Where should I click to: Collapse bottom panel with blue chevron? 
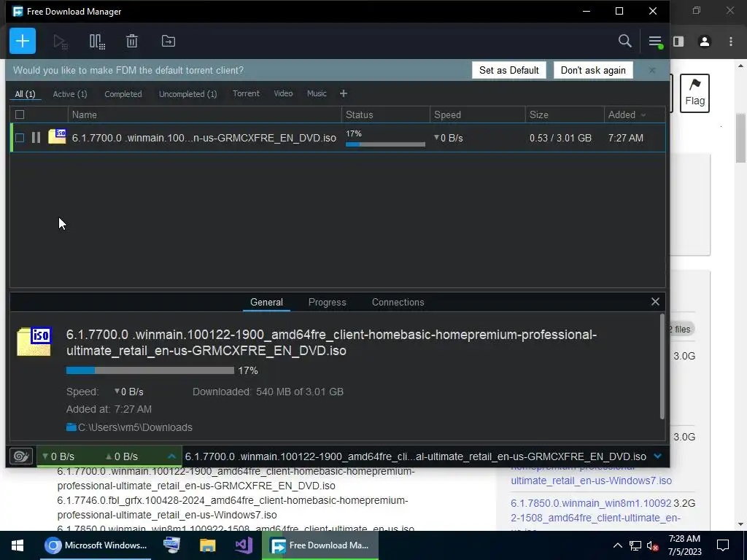pyautogui.click(x=658, y=456)
